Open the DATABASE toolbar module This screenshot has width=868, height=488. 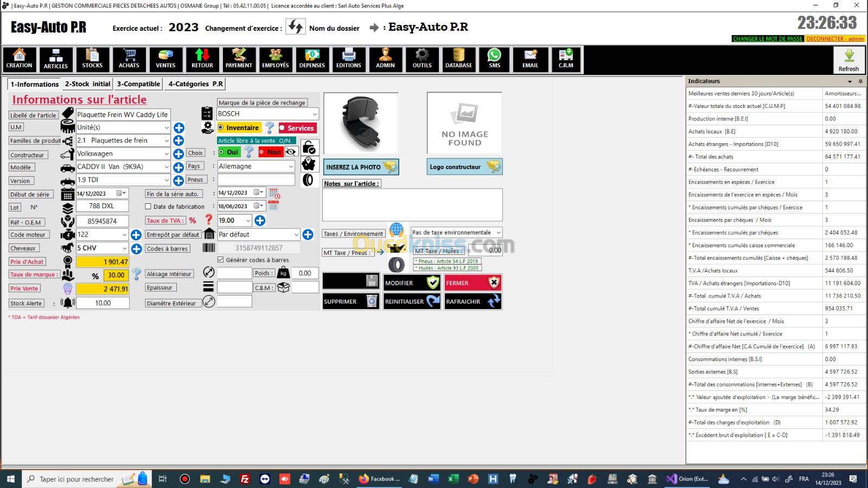coord(458,59)
